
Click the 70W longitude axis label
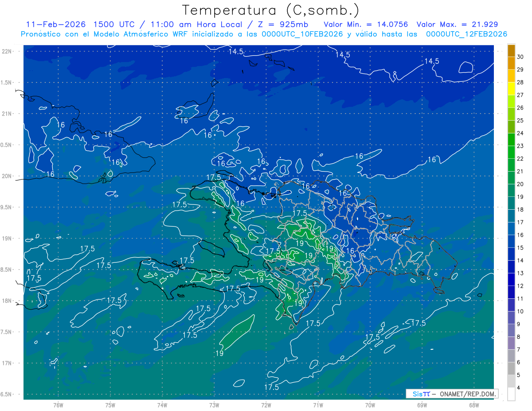pos(370,405)
